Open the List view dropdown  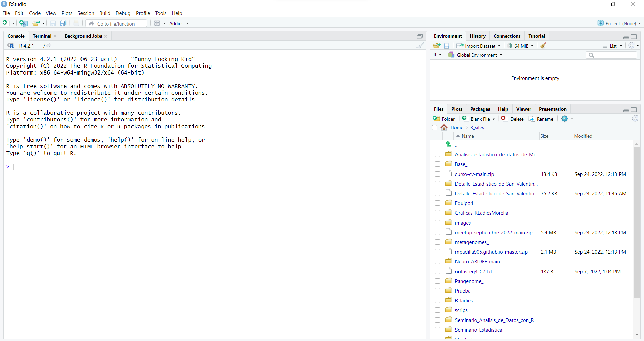[612, 46]
